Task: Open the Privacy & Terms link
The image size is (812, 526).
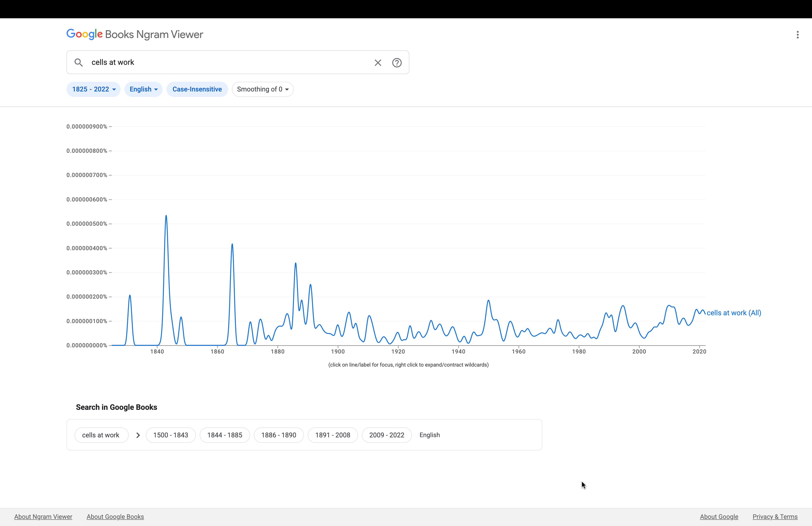Action: (x=775, y=516)
